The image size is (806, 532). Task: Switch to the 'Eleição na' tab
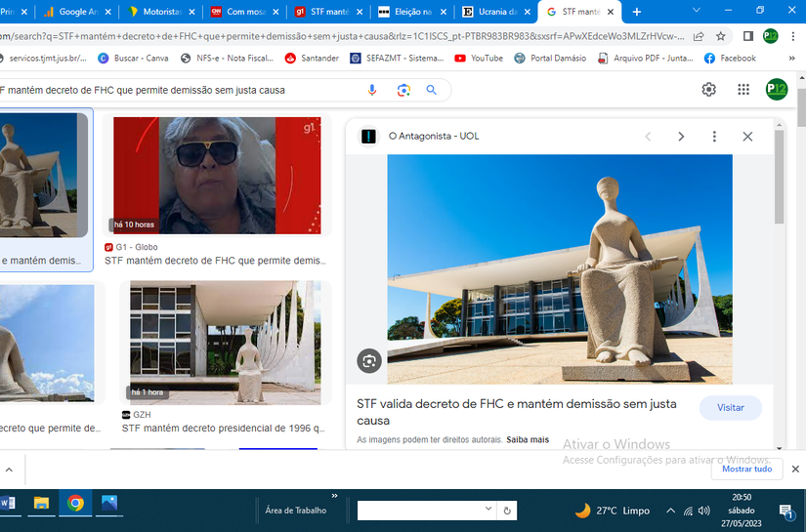pyautogui.click(x=413, y=12)
